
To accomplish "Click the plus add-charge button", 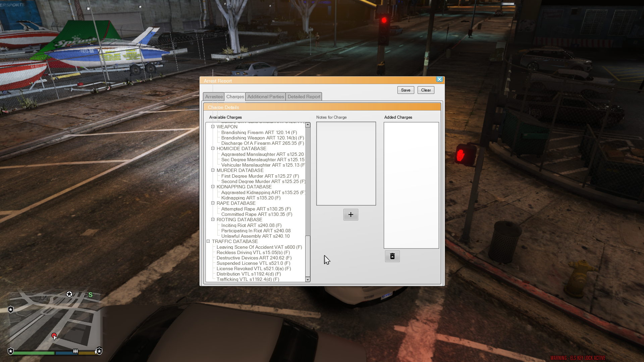I will (x=351, y=215).
